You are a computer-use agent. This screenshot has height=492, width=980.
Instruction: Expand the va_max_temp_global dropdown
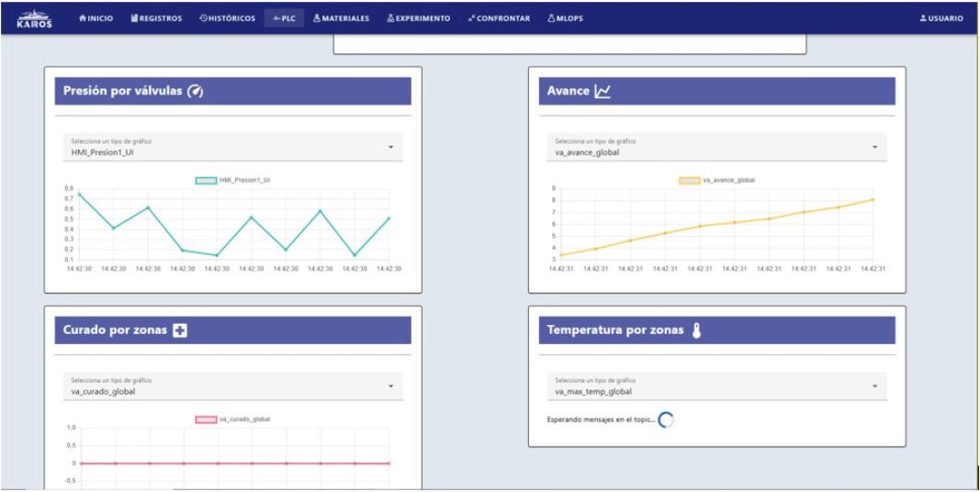[716, 386]
